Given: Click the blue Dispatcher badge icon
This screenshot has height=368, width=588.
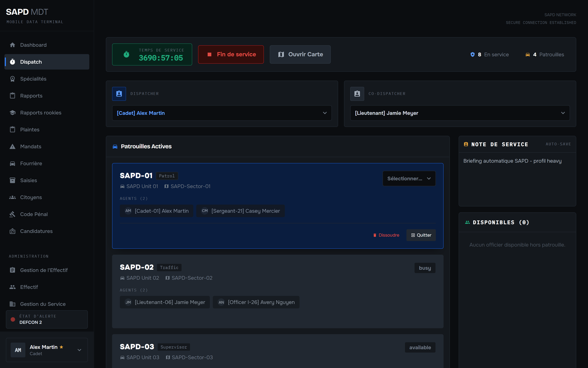Looking at the screenshot, I should [119, 94].
